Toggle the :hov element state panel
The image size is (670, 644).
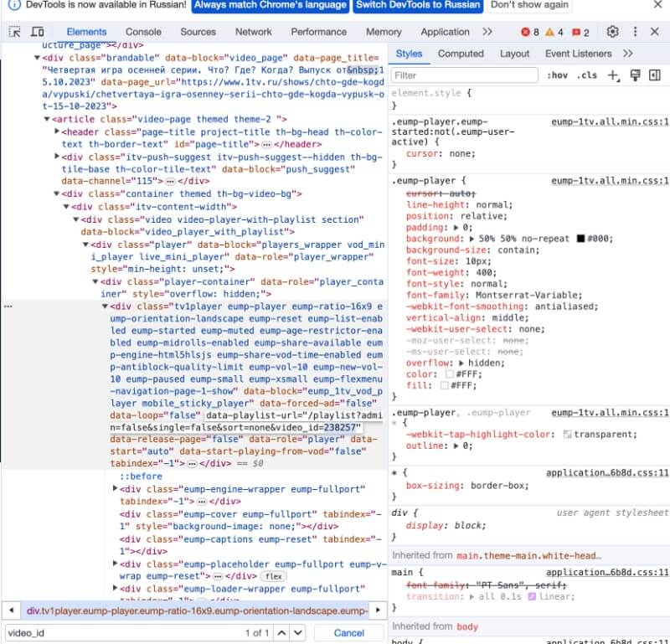coord(556,75)
